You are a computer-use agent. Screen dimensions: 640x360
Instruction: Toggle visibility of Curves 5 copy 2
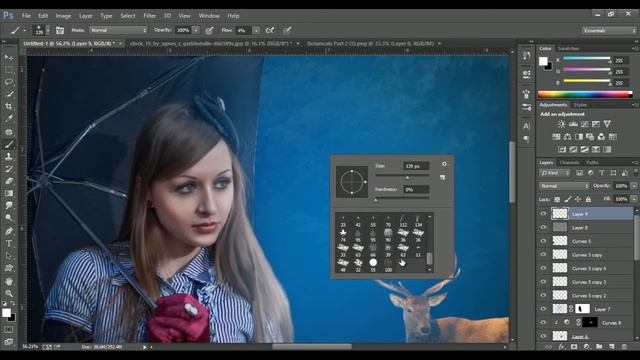(x=543, y=295)
